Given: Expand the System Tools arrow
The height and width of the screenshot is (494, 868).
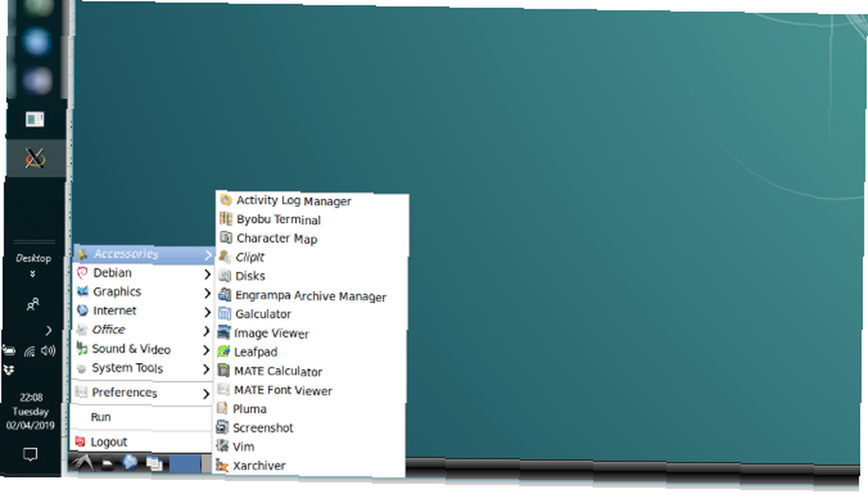Looking at the screenshot, I should coord(207,369).
